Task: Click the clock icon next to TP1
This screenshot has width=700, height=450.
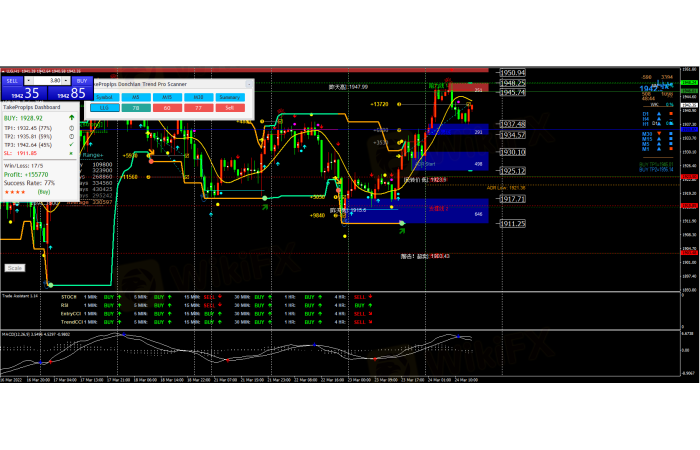Action: tap(71, 128)
